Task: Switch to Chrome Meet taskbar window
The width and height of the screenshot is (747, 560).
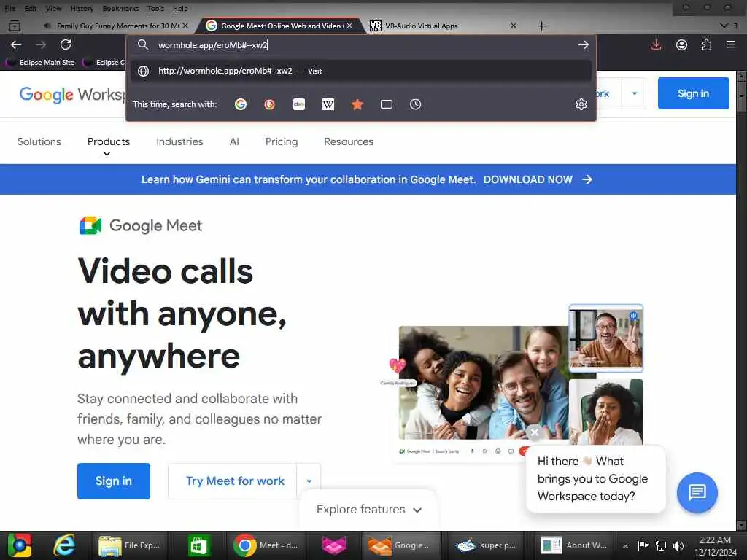Action: point(267,545)
